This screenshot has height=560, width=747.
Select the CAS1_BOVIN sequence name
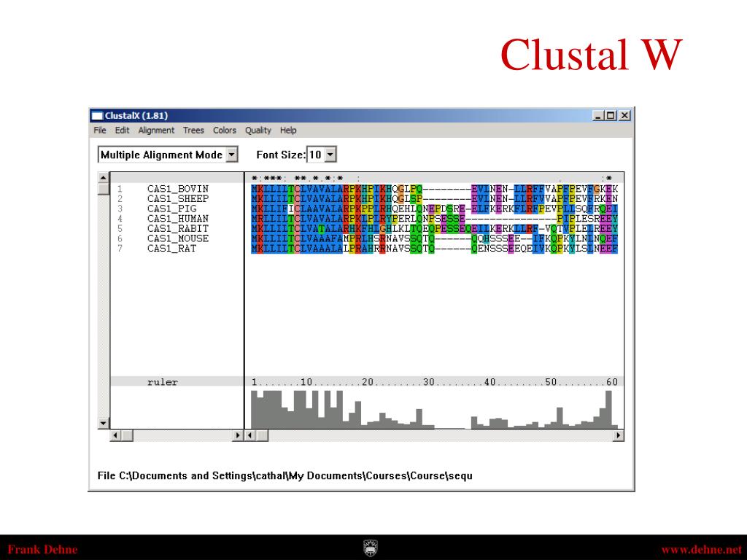tap(178, 189)
